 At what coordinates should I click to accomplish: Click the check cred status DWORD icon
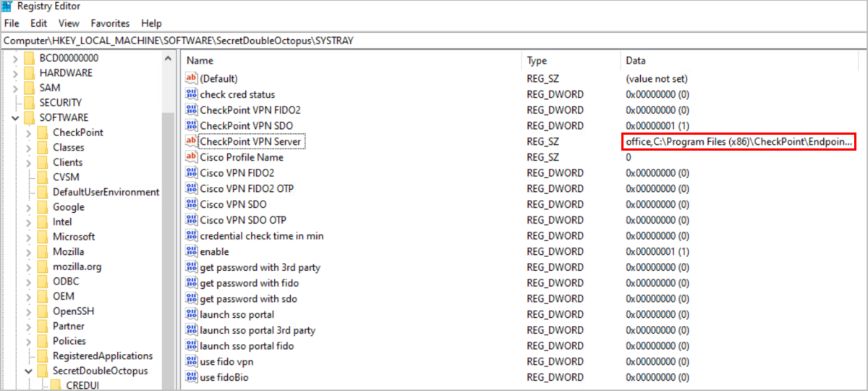[192, 94]
